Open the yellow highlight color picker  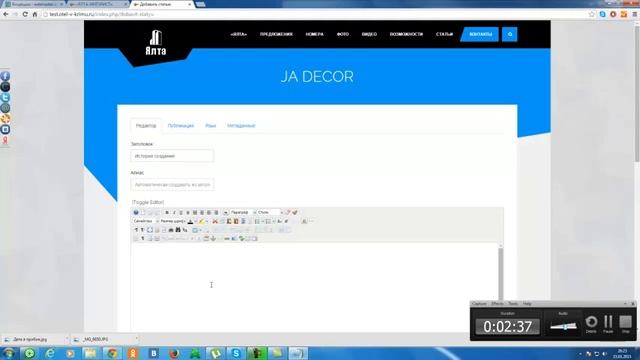tap(201, 221)
